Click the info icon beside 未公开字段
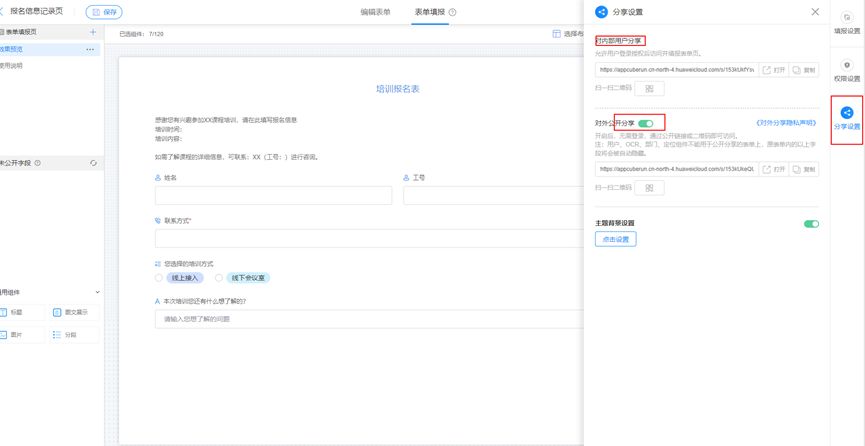 (38, 163)
